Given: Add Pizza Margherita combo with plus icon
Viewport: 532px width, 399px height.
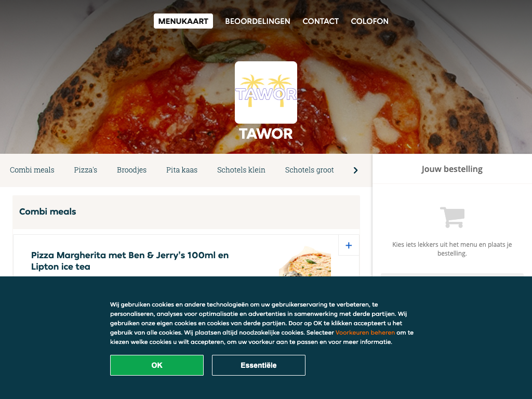Looking at the screenshot, I should coord(349,245).
